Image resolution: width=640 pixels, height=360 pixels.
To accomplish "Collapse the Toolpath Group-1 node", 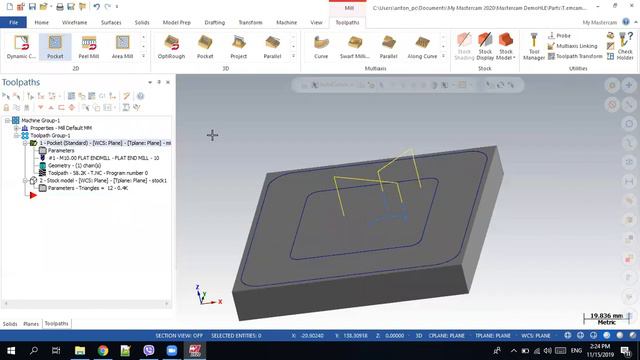I will tap(16, 135).
